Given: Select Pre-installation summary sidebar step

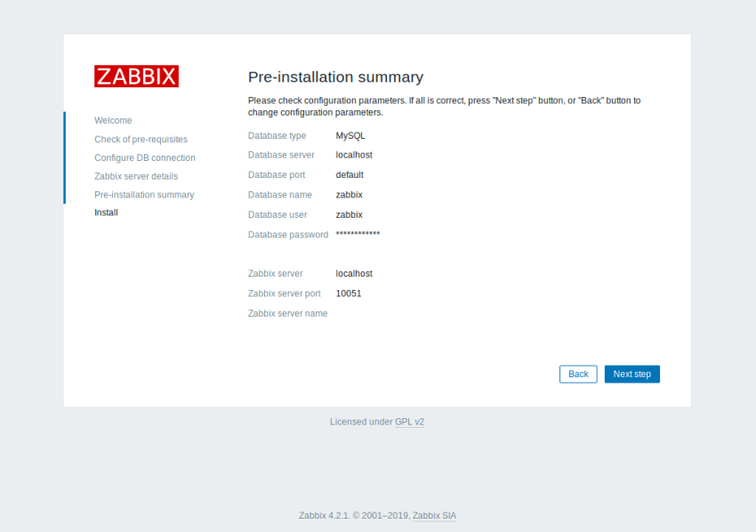Looking at the screenshot, I should [x=144, y=194].
